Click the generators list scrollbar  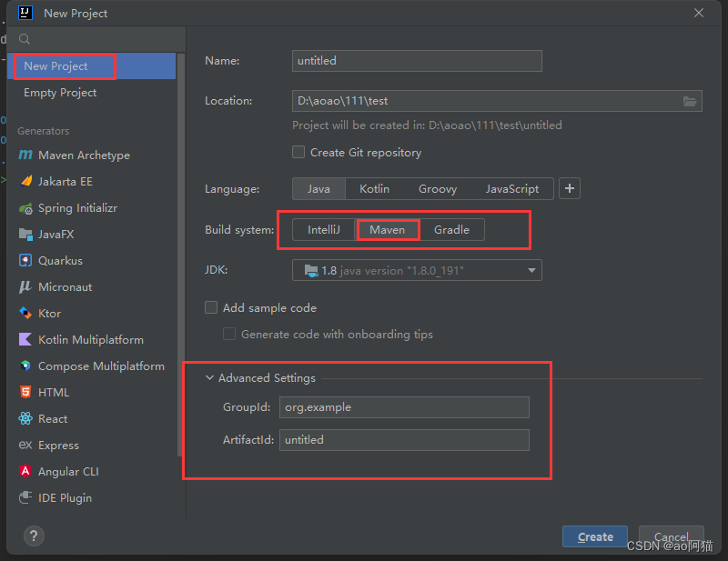coord(180,255)
